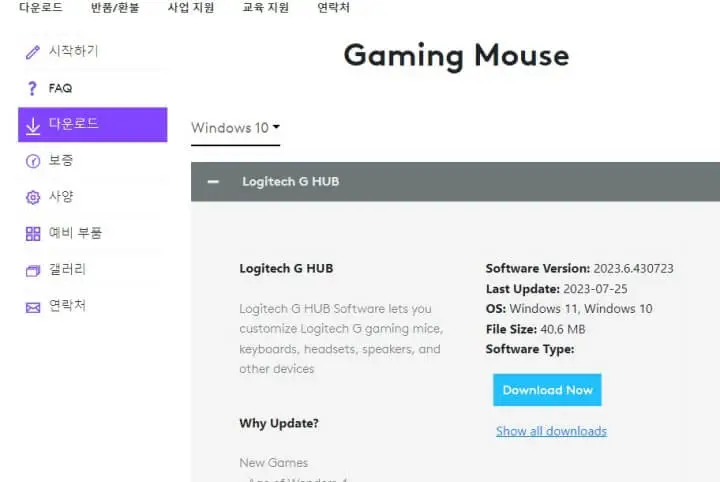Click the download arrow icon in sidebar

pos(33,126)
